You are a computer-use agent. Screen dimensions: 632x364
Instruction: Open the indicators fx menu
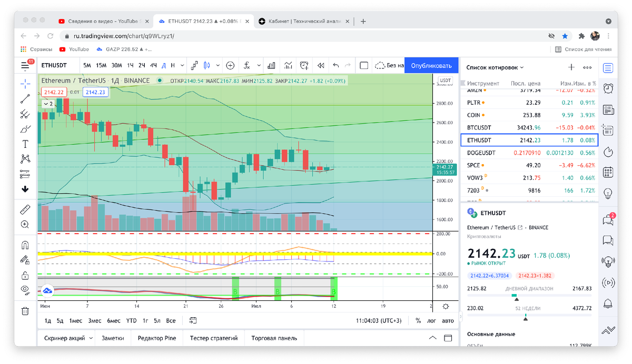[x=246, y=66]
